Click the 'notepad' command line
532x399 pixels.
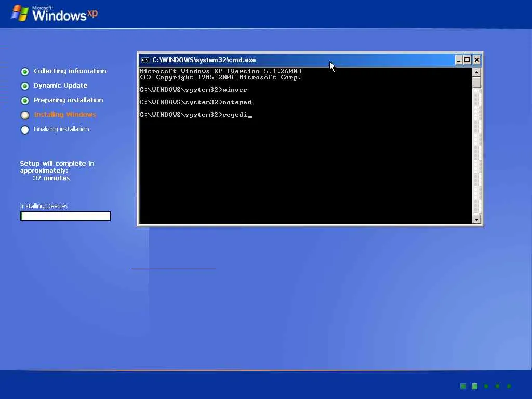[x=195, y=102]
